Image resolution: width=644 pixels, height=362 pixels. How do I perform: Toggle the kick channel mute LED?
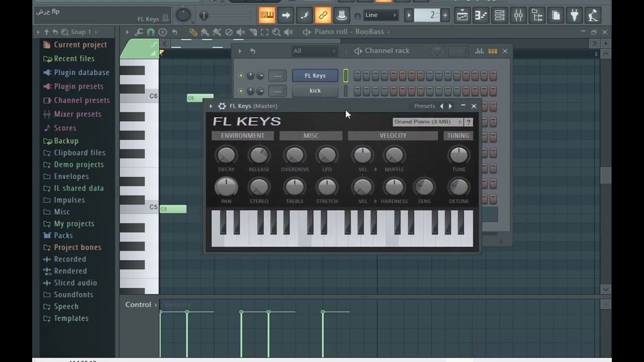241,91
